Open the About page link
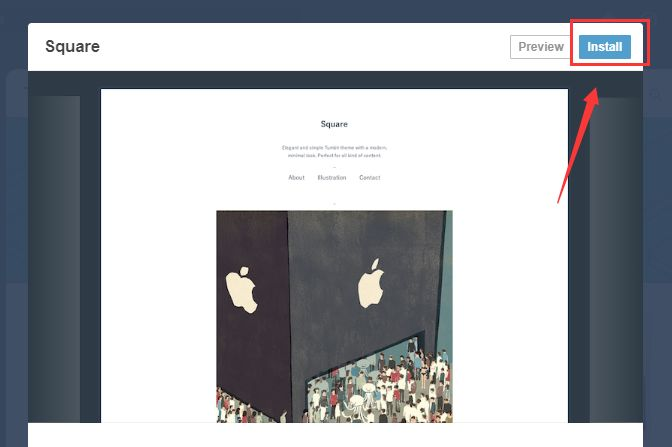This screenshot has height=447, width=672. pos(296,177)
